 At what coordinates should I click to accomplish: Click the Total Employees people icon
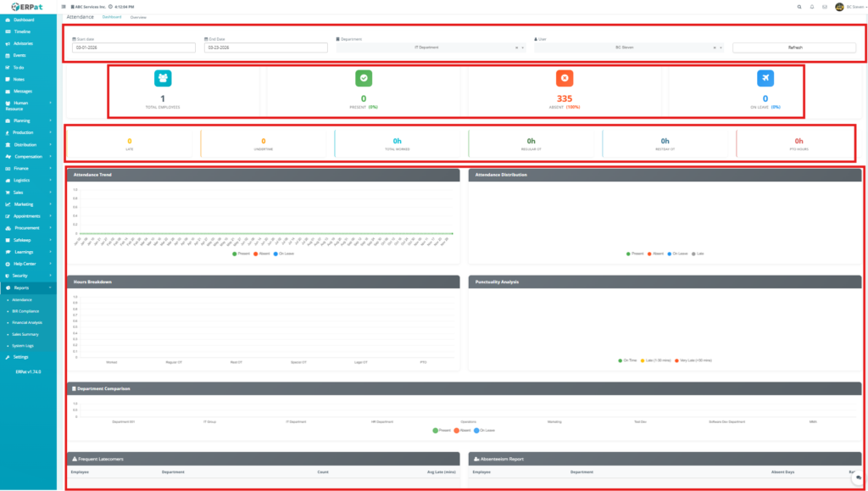[163, 78]
